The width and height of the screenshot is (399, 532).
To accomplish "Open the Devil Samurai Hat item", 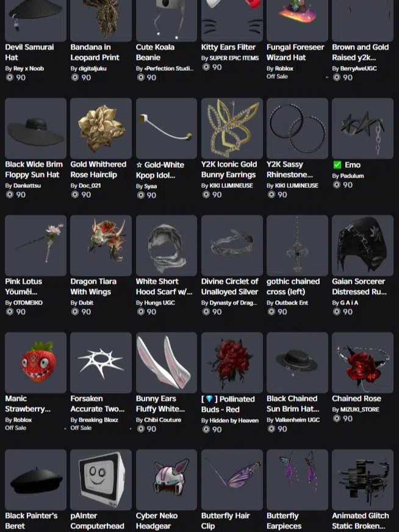I will (x=35, y=20).
